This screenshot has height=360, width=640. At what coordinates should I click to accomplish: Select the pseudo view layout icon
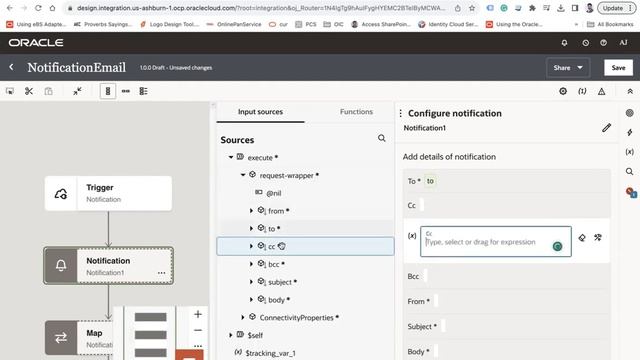pyautogui.click(x=143, y=91)
